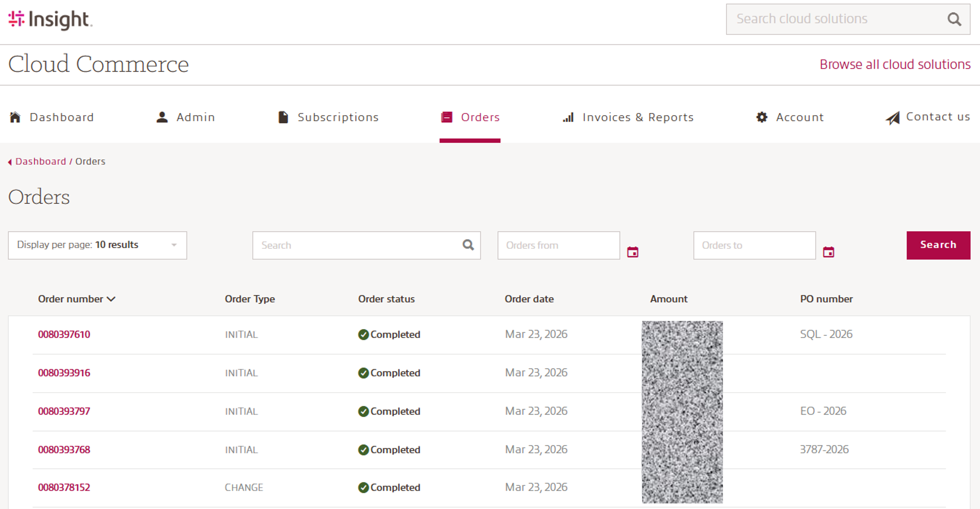Click the magnifier in the orders search box
980x509 pixels.
(468, 245)
